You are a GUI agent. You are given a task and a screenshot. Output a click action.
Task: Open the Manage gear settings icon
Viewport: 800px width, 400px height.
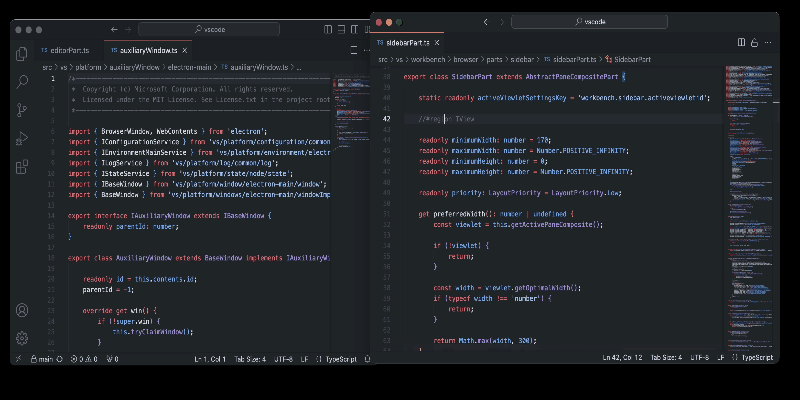click(x=22, y=338)
